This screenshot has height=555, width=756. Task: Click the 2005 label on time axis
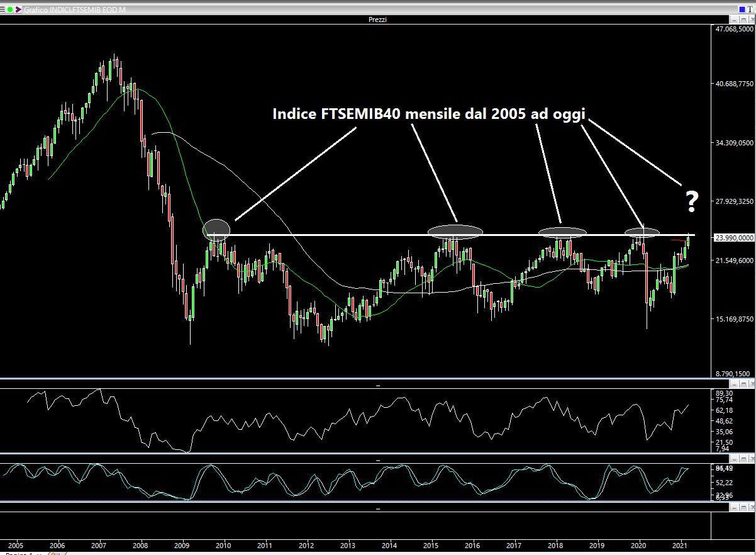(16, 545)
